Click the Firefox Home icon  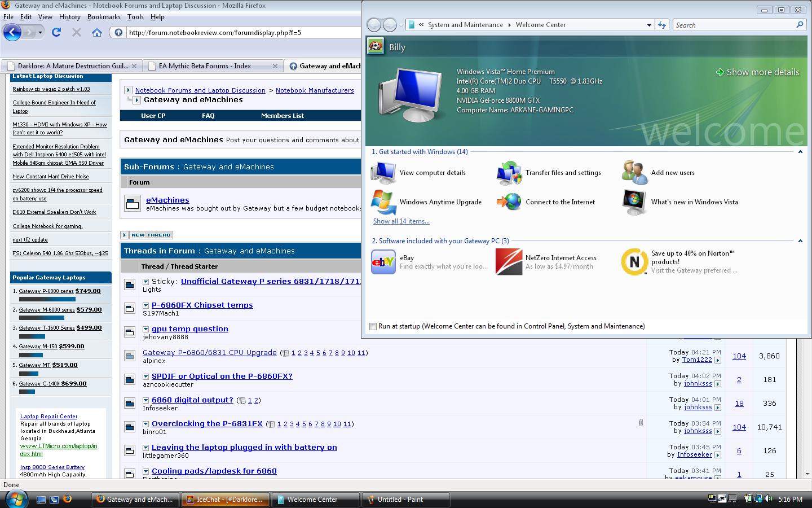[x=97, y=32]
